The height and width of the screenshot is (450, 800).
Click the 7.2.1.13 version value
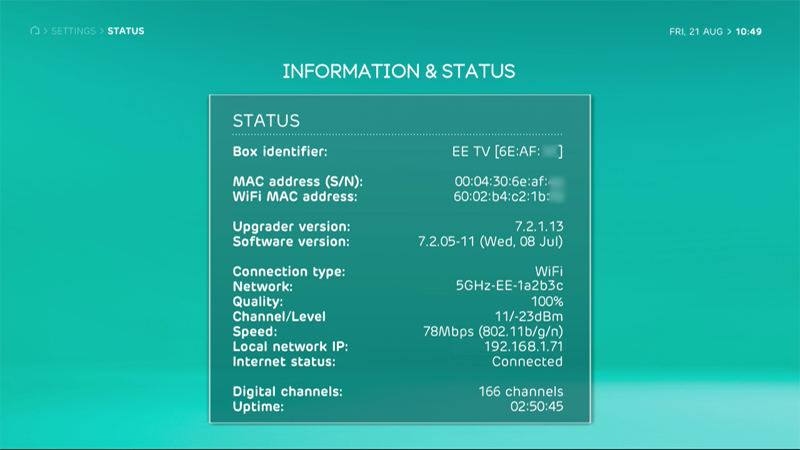pyautogui.click(x=539, y=227)
